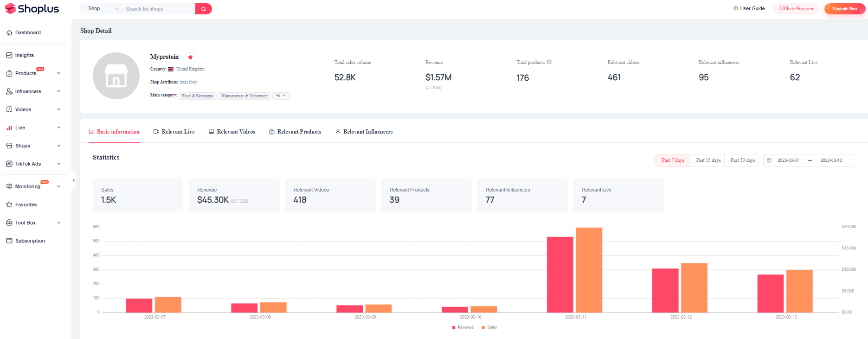
Task: Click the Upgrade Now button
Action: [844, 8]
